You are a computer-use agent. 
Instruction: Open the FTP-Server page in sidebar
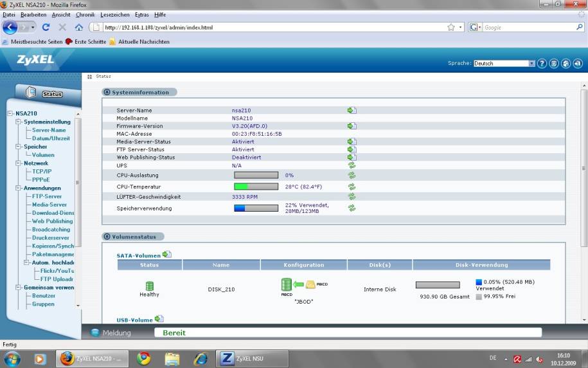coord(47,196)
